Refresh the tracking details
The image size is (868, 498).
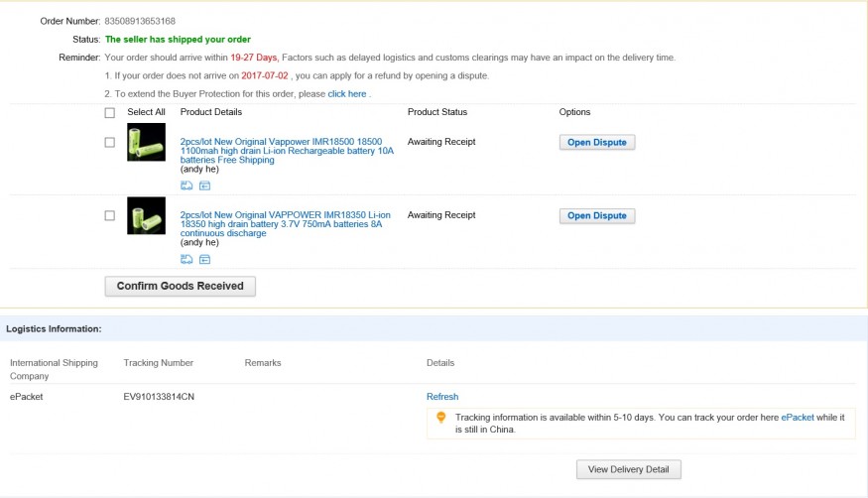[442, 397]
